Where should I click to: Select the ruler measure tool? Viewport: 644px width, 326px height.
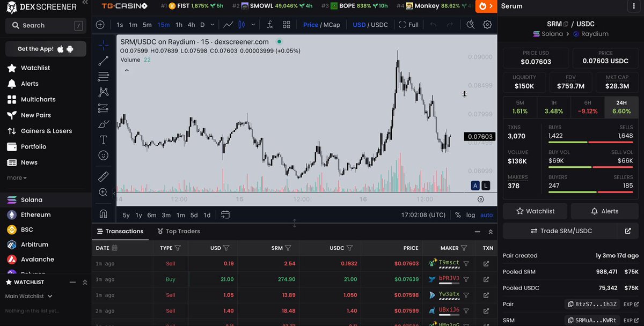coord(104,176)
